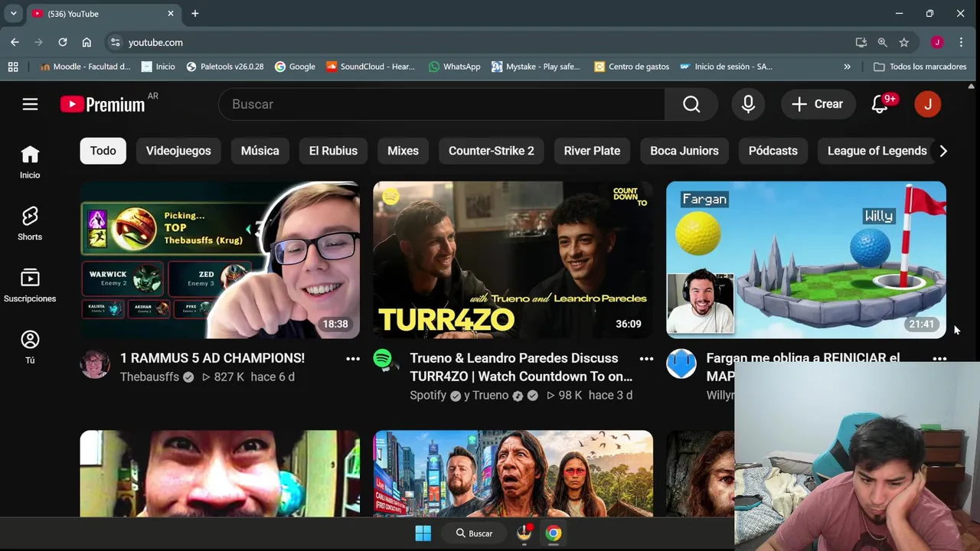Open options for Rammus video
This screenshot has height=551, width=980.
pos(353,358)
